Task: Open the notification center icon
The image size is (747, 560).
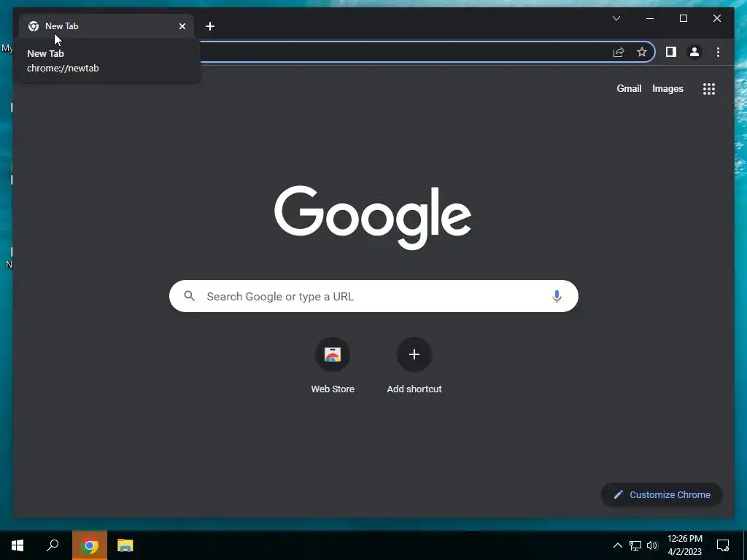Action: tap(723, 545)
